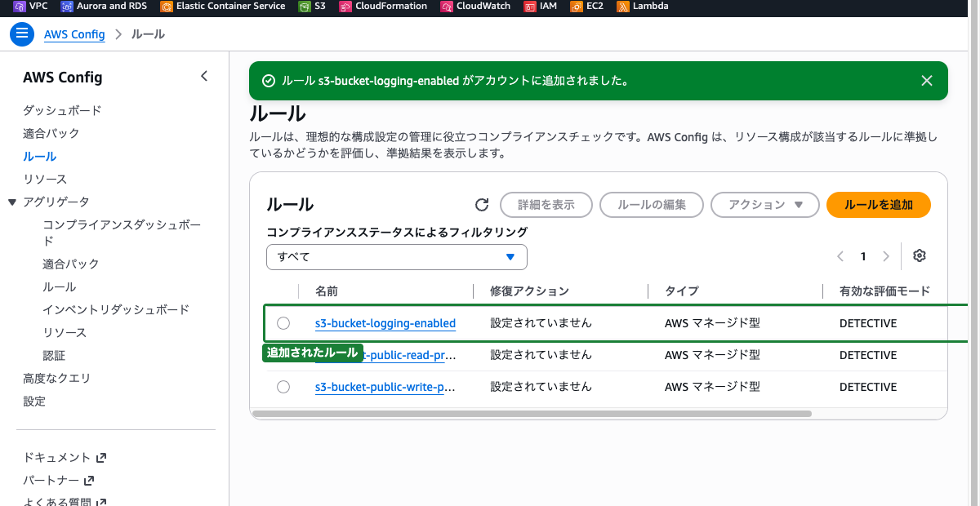The height and width of the screenshot is (506, 980).
Task: Click the ルール breadcrumb current page
Action: point(148,34)
